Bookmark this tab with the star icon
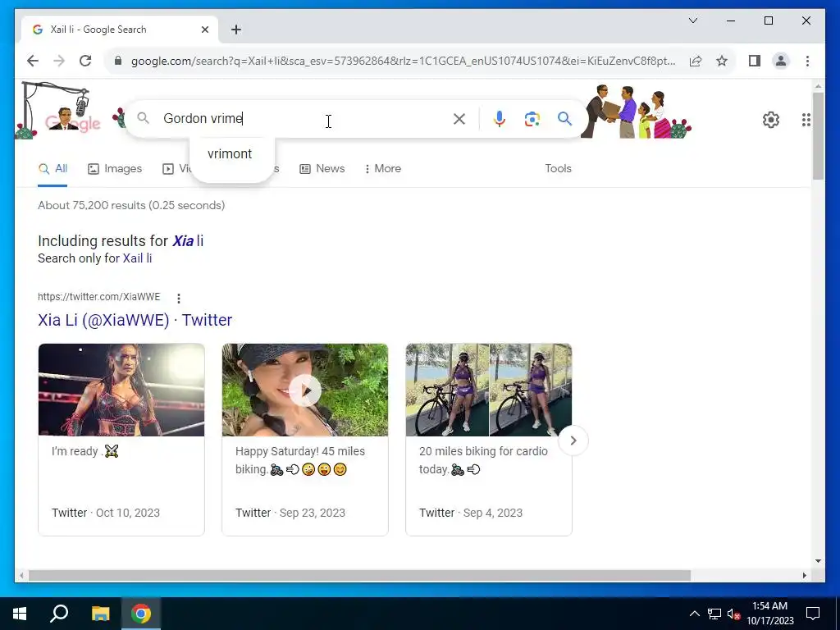Image resolution: width=840 pixels, height=630 pixels. [722, 61]
